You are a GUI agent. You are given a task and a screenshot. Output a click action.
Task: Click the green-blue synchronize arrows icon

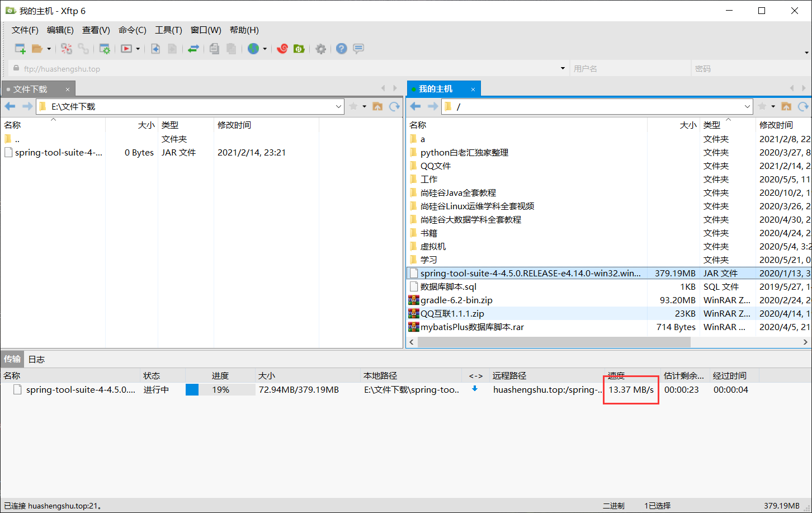tap(193, 49)
